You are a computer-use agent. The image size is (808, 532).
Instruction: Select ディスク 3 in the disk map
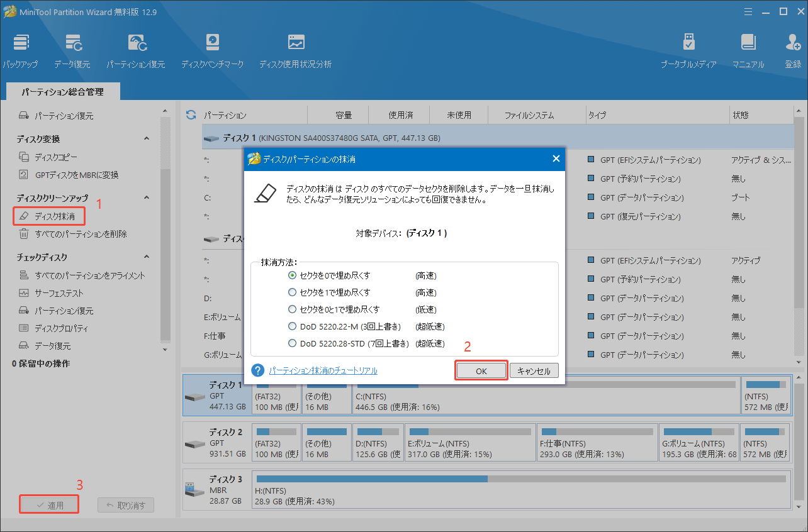click(x=214, y=489)
